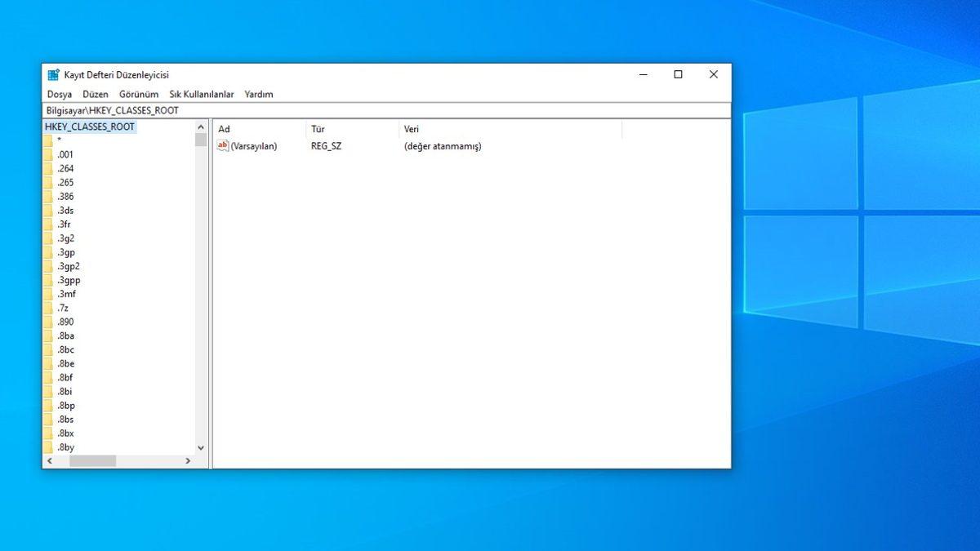Viewport: 980px width, 551px height.
Task: Click the folder icon beside the .386 key
Action: [50, 196]
